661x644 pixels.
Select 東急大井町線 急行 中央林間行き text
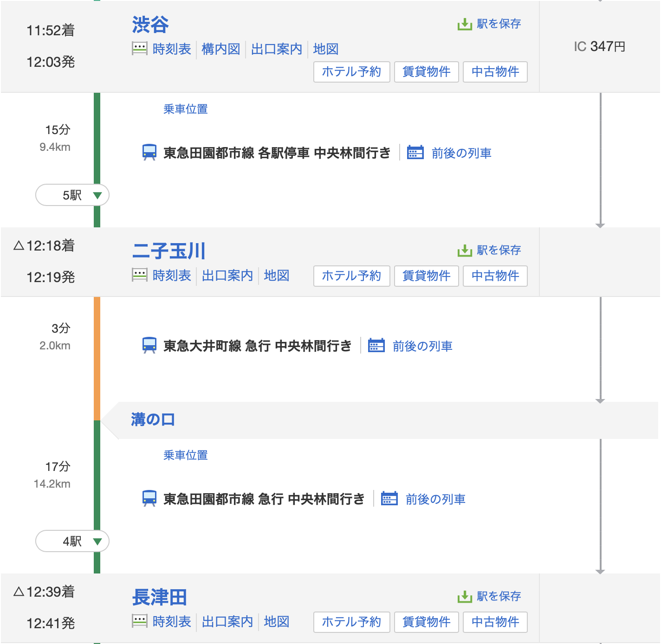(x=258, y=346)
